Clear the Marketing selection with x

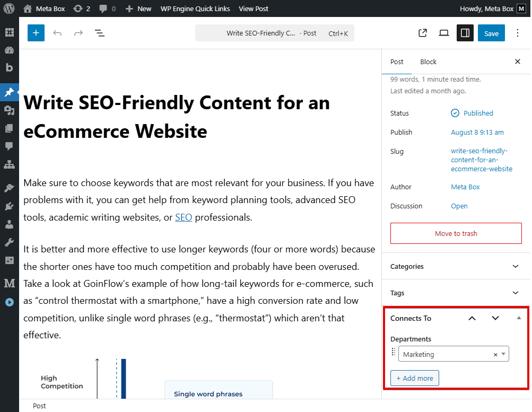coord(495,355)
